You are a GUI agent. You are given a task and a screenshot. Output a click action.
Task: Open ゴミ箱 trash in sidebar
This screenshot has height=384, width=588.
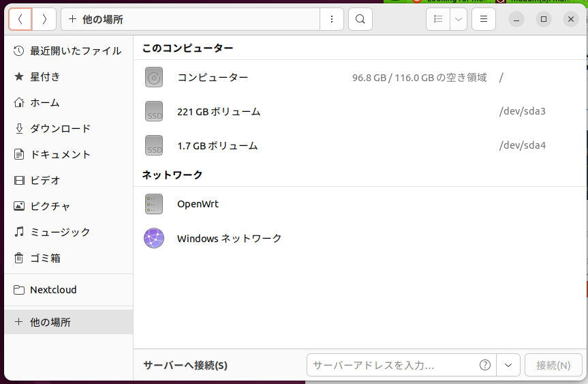[x=45, y=258]
